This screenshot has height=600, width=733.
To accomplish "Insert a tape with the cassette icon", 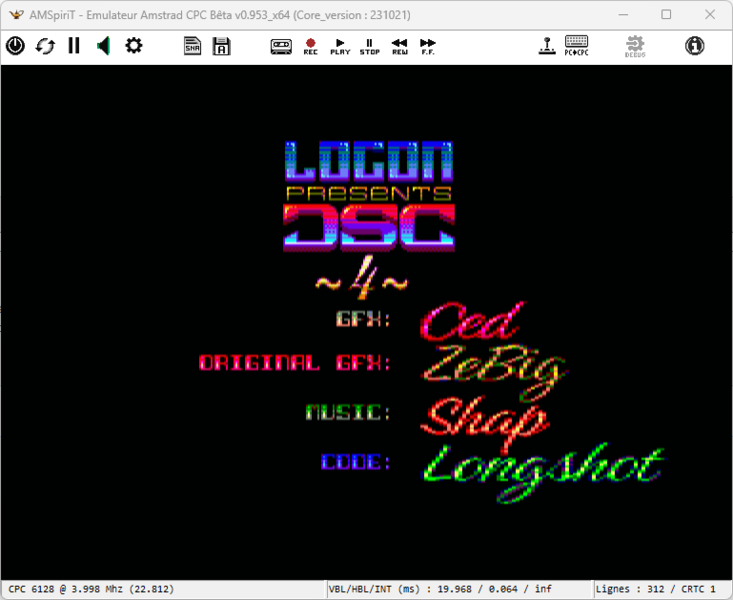I will click(281, 46).
